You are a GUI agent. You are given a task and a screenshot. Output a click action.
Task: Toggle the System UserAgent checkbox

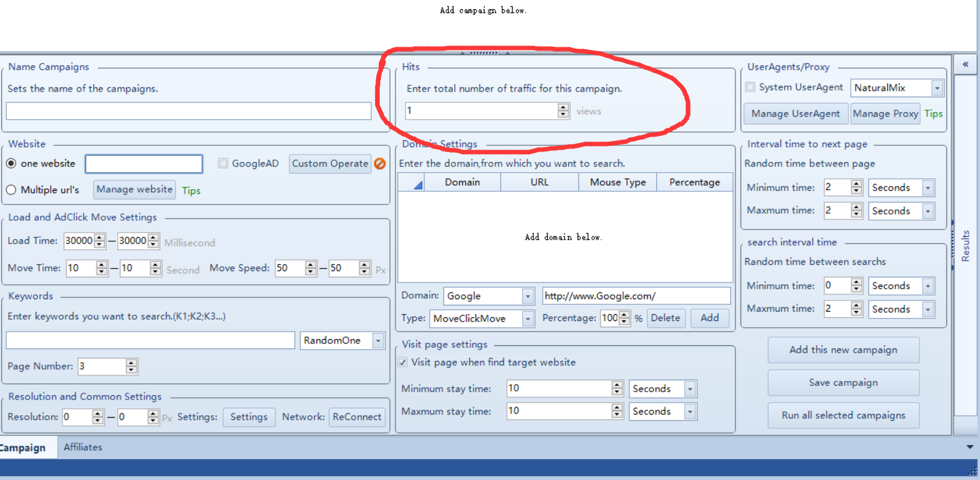tap(750, 87)
